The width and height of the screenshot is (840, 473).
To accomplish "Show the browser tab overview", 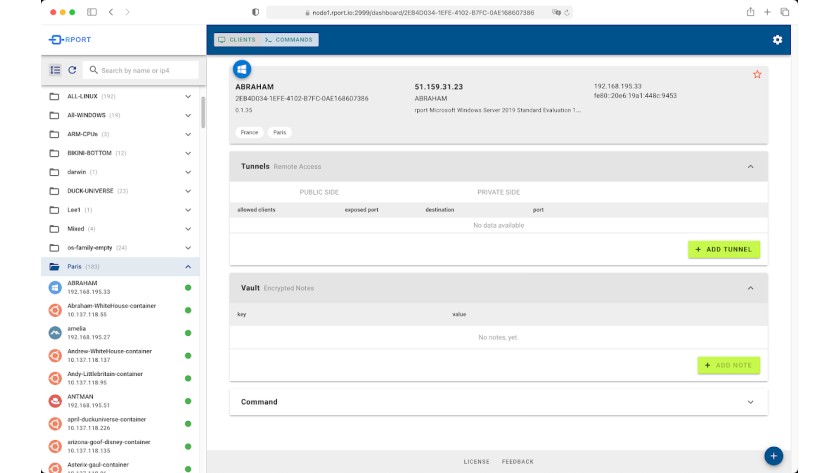I will tap(785, 12).
